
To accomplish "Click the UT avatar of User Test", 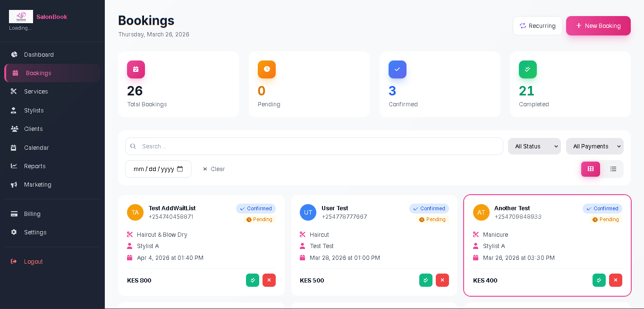I will [x=308, y=212].
